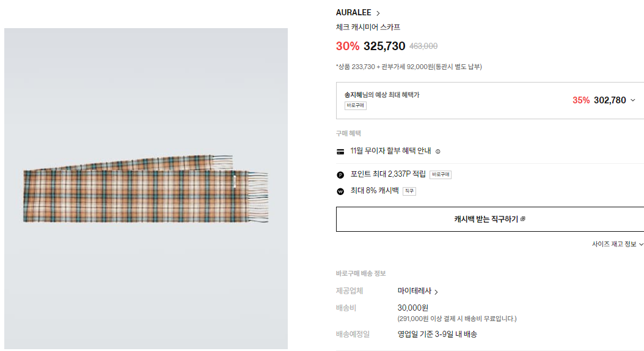Click the 바로구매 badge under 송지혜님
This screenshot has height=351, width=644.
[x=355, y=106]
